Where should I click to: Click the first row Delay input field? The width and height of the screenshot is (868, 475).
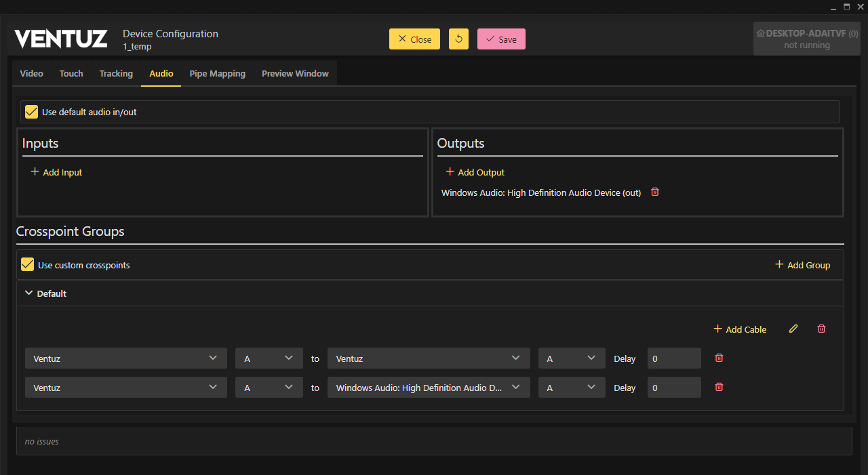coord(673,358)
